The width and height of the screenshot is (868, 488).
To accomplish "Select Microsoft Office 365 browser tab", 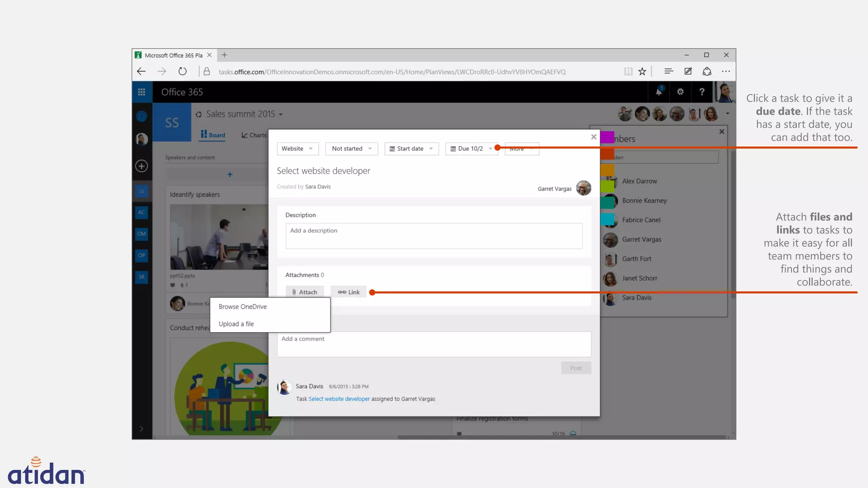I will pos(174,55).
